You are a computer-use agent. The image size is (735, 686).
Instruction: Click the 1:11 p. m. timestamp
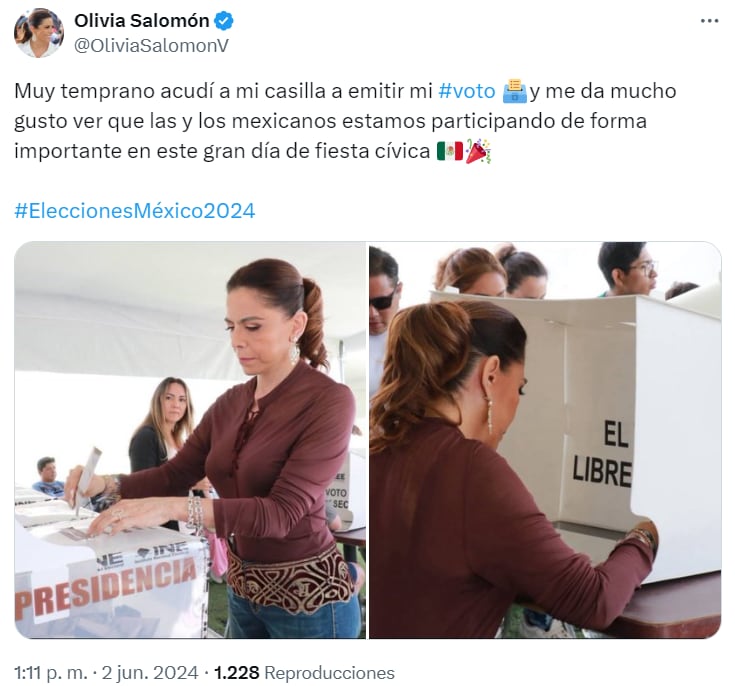(51, 673)
